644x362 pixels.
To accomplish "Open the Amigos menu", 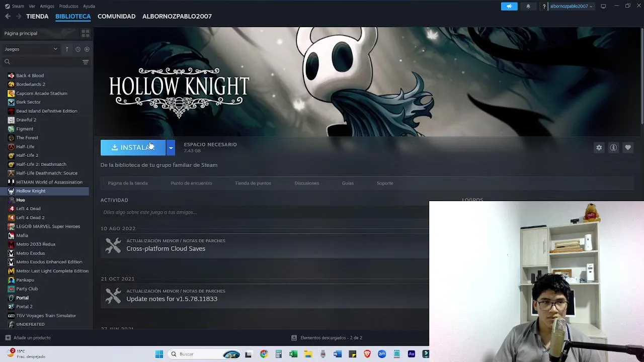I will [47, 6].
